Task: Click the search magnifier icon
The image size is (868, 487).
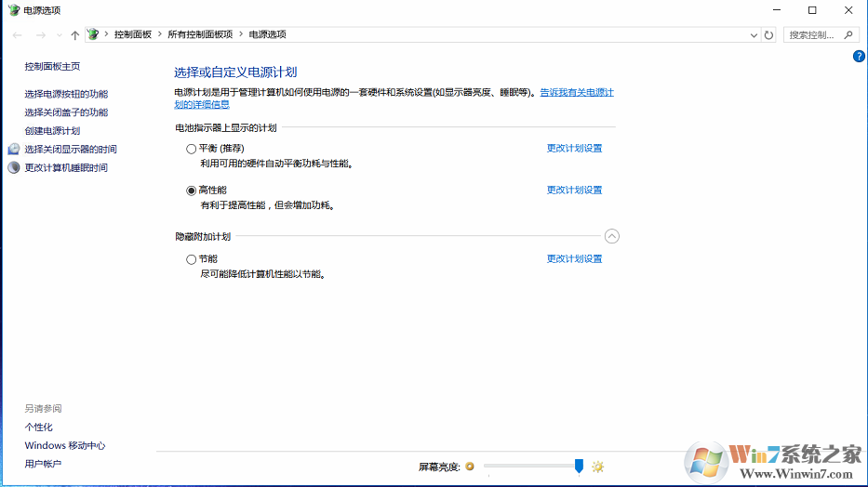Action: coord(848,34)
